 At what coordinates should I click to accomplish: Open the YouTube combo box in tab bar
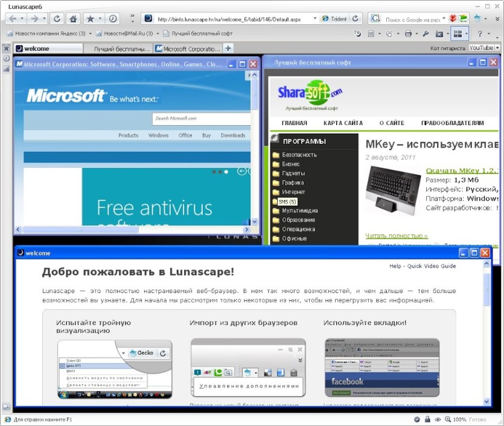484,48
